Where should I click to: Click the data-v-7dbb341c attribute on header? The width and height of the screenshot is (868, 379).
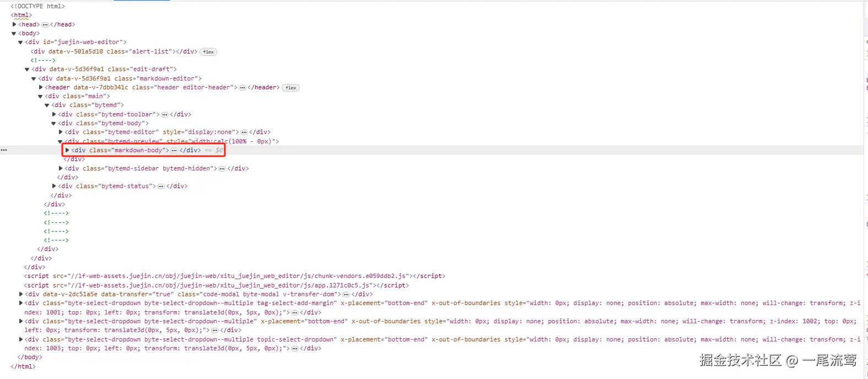101,87
